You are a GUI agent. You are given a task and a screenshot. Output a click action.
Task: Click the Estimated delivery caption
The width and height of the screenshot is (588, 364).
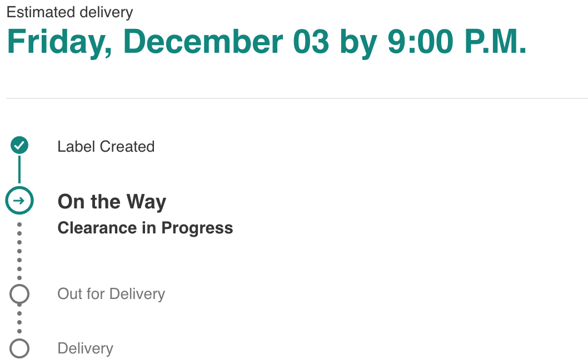tap(69, 12)
